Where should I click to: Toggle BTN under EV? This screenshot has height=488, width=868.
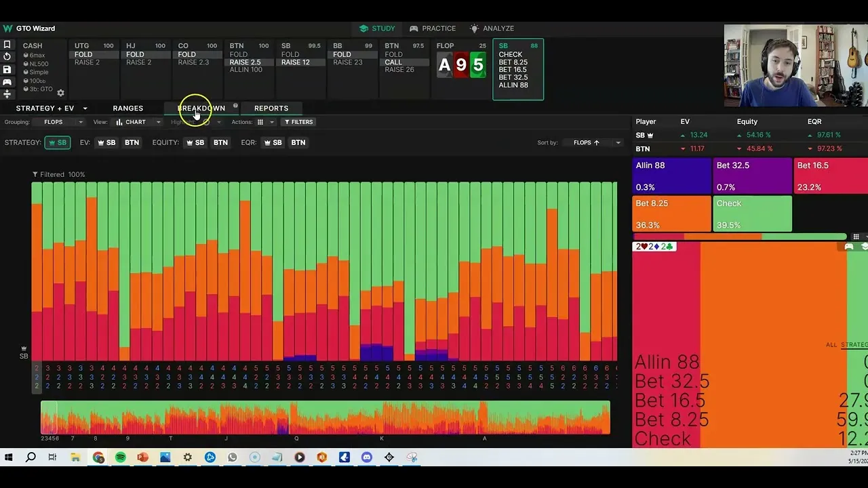pos(132,142)
